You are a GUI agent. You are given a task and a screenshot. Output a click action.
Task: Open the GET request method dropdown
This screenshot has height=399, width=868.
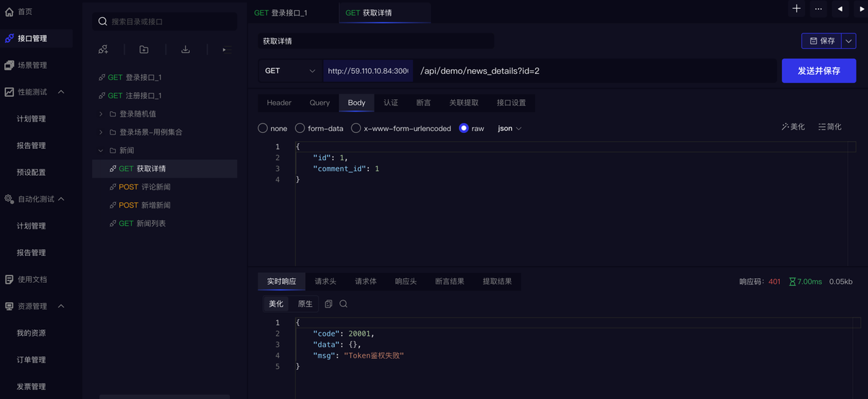pyautogui.click(x=290, y=71)
